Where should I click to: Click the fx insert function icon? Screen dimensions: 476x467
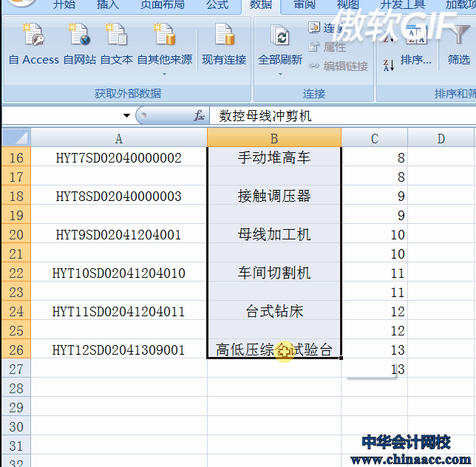coord(199,115)
